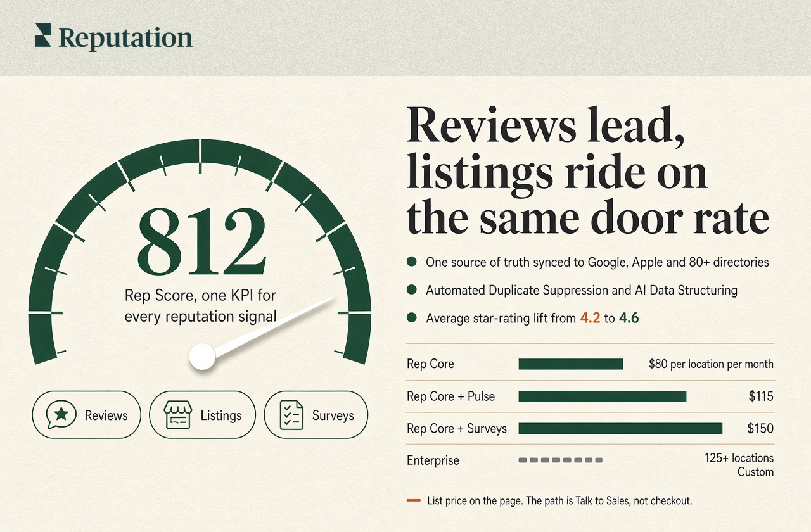Click the "$115" price
Image resolution: width=811 pixels, height=532 pixels.
click(x=761, y=396)
